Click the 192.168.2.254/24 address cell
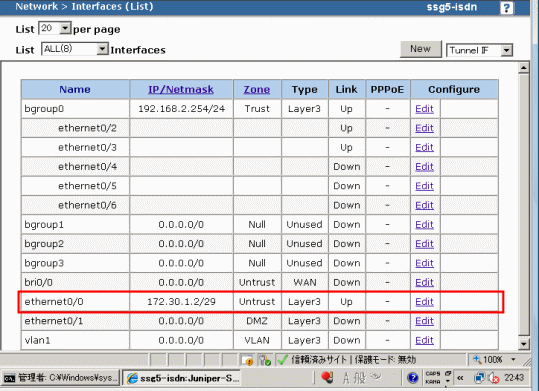 coord(181,109)
